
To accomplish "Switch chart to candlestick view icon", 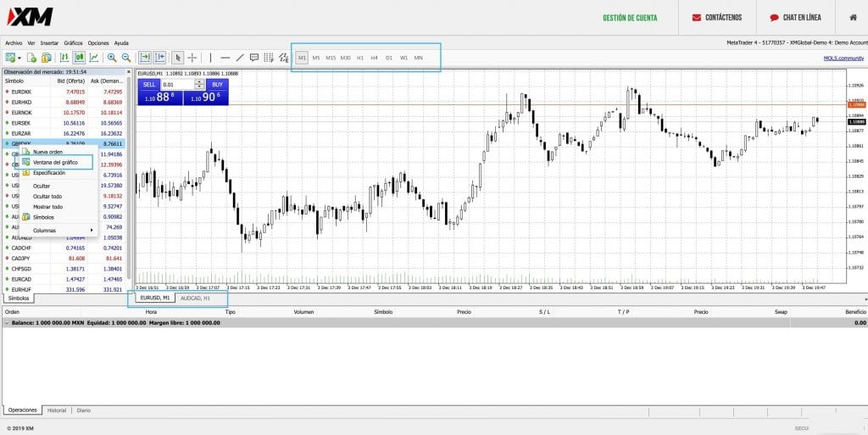I will 79,58.
